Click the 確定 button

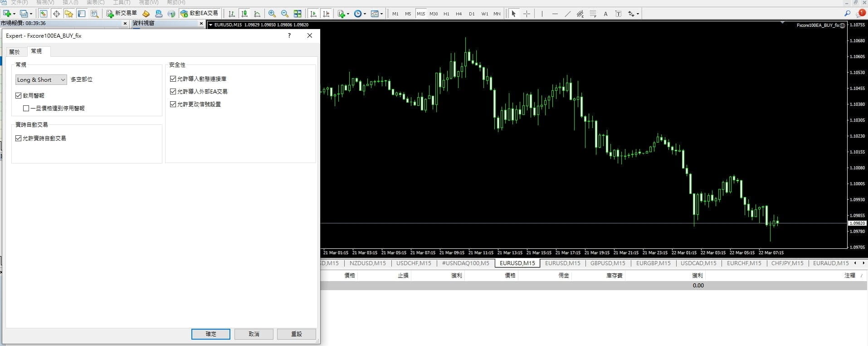(x=211, y=334)
